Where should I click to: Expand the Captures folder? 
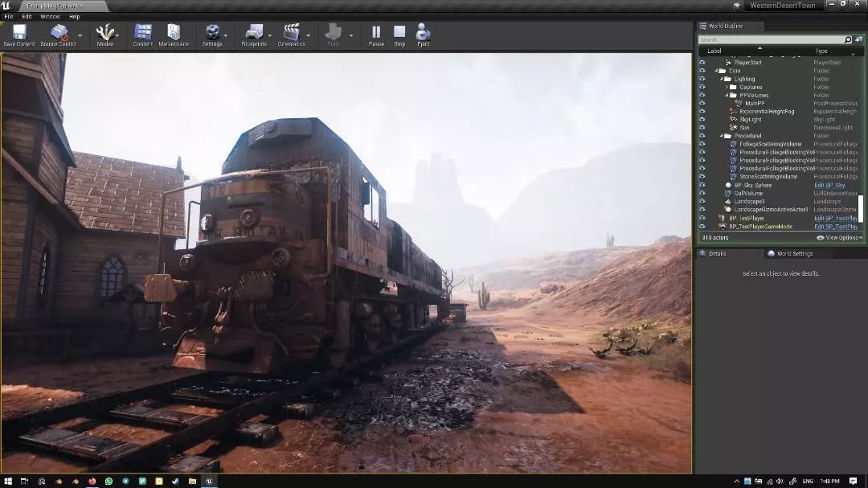[x=727, y=87]
